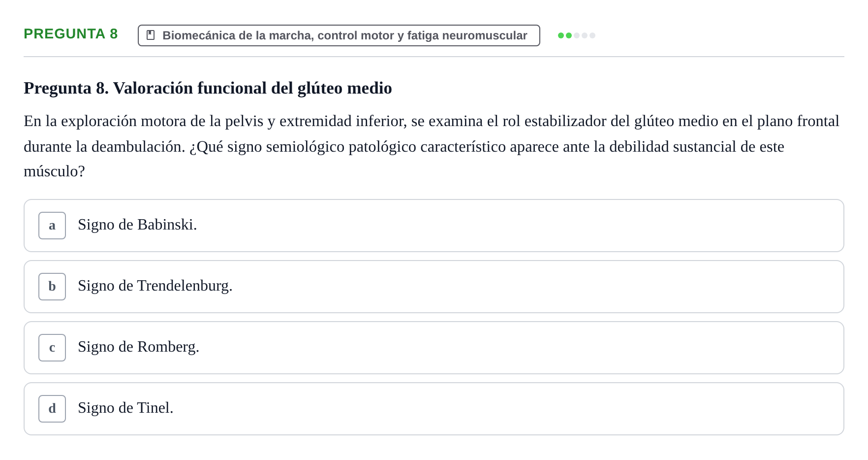Click the first green difficulty dot
Image resolution: width=868 pixels, height=460 pixels.
pyautogui.click(x=561, y=35)
